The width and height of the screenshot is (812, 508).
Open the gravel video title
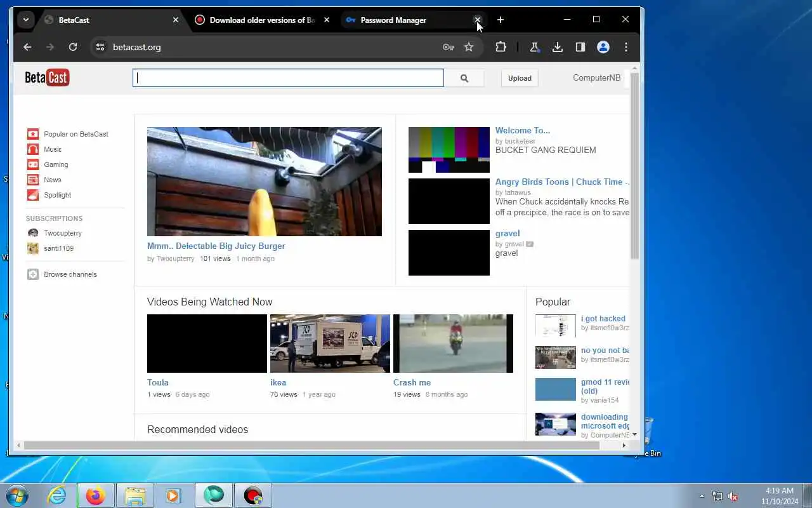(x=507, y=233)
